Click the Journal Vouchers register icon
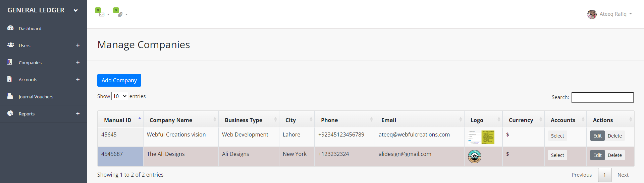 tap(10, 96)
